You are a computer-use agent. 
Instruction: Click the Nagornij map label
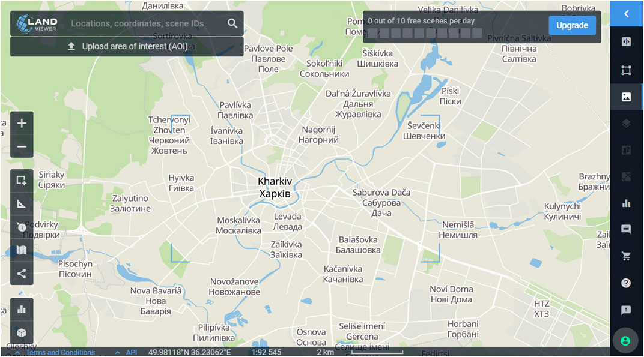click(x=318, y=134)
